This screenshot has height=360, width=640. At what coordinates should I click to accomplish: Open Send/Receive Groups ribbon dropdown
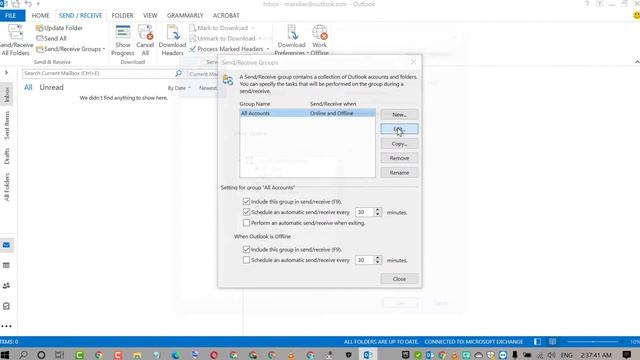71,49
